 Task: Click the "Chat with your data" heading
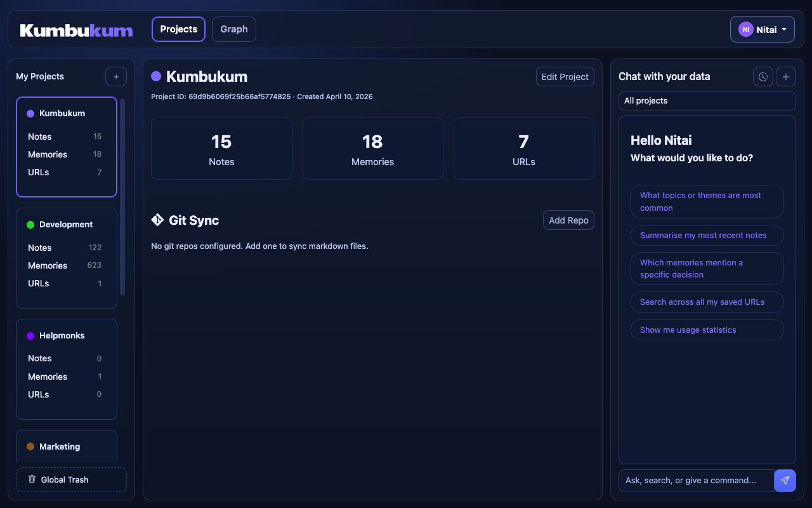(664, 76)
